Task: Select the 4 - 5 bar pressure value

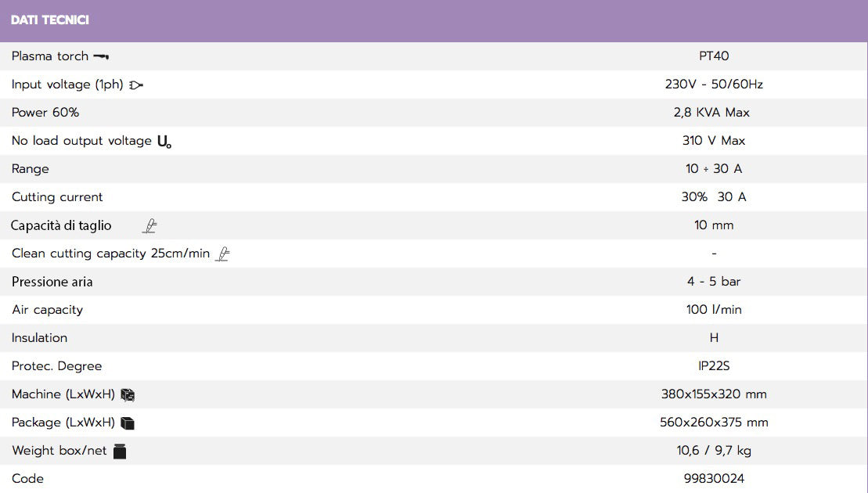Action: [714, 281]
